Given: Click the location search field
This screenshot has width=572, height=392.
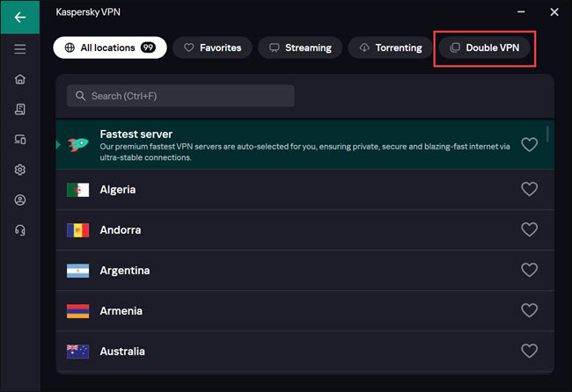Looking at the screenshot, I should (180, 96).
